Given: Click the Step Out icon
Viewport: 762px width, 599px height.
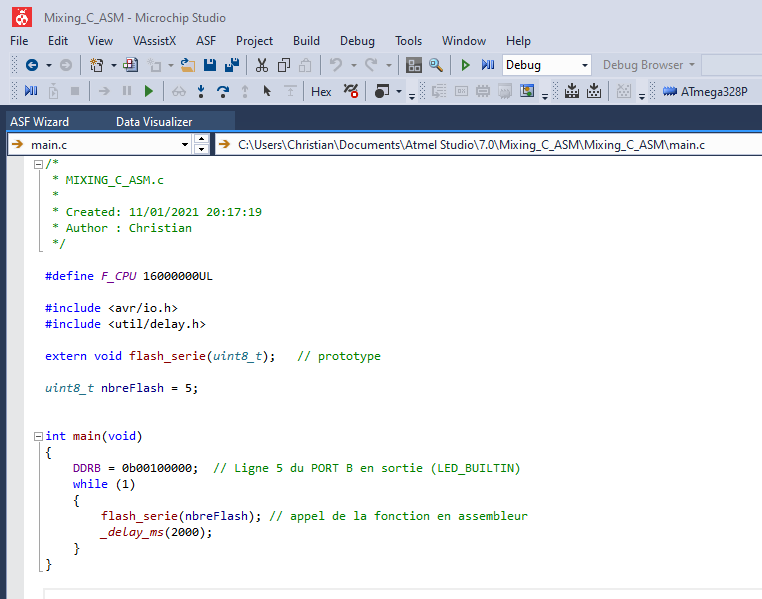Looking at the screenshot, I should click(245, 91).
